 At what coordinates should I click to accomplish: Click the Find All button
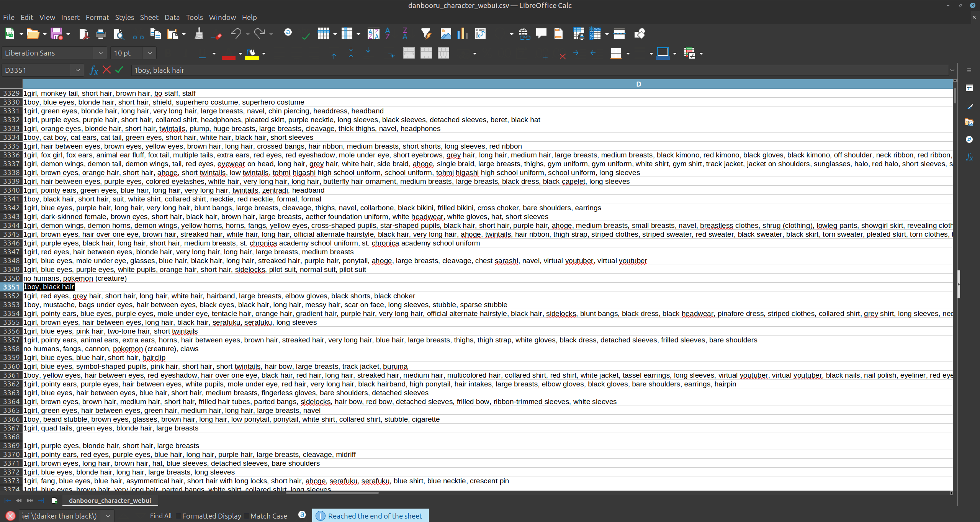pos(160,516)
